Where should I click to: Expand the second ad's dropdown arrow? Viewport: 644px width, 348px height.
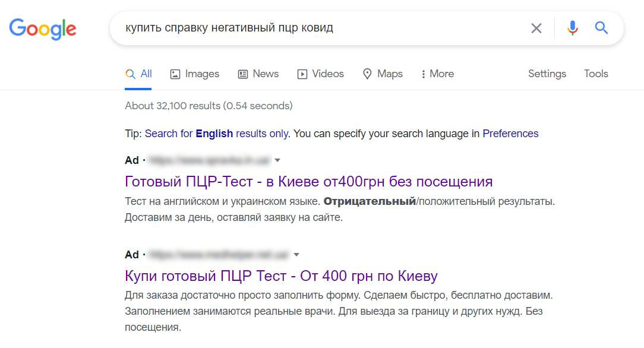tap(296, 255)
